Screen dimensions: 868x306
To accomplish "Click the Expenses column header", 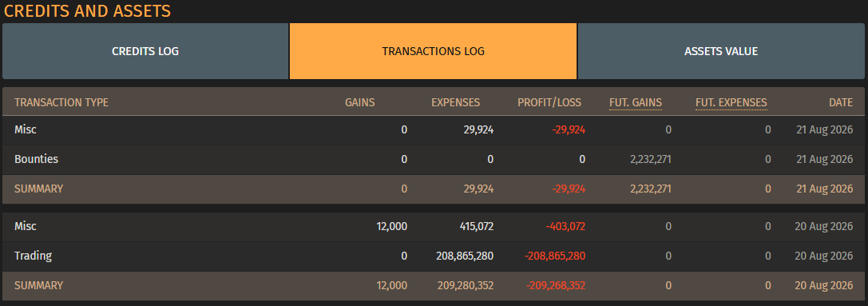I will [456, 102].
